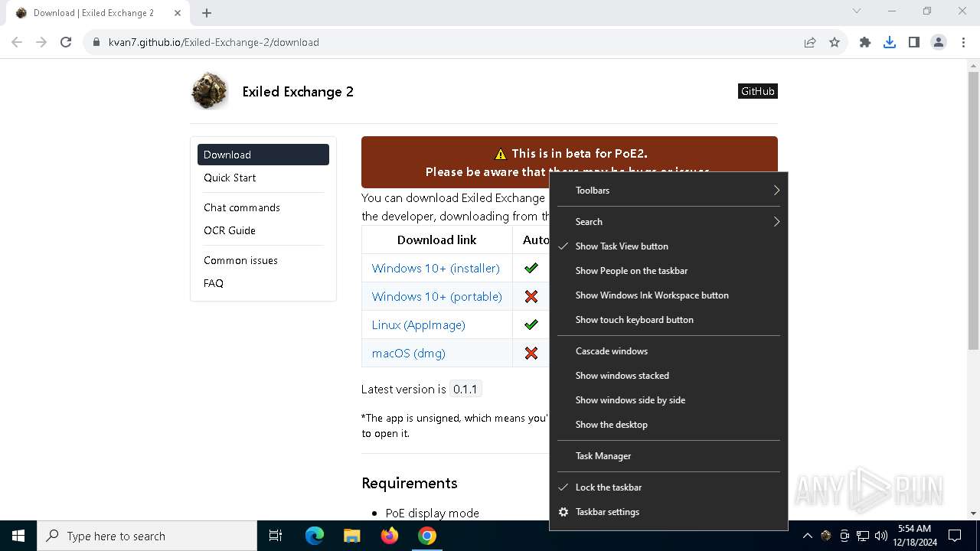Screen dimensions: 980x551
Task: Toggle Chrome side panel icon
Action: click(x=914, y=42)
